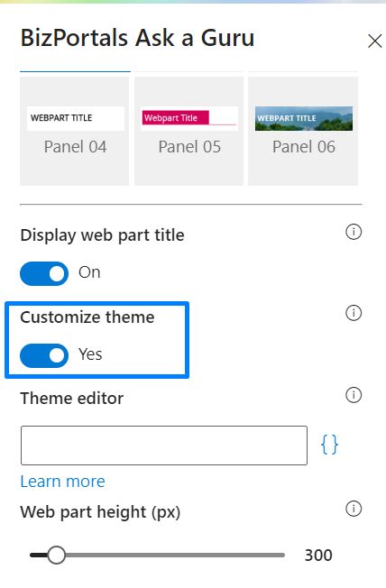The height and width of the screenshot is (588, 386).
Task: Click the landscape Webpart Title preview image
Action: pyautogui.click(x=304, y=118)
